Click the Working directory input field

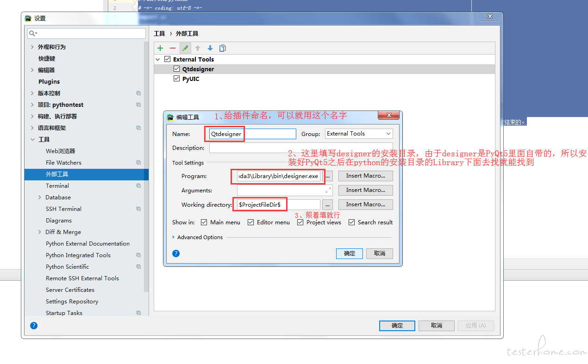(278, 204)
